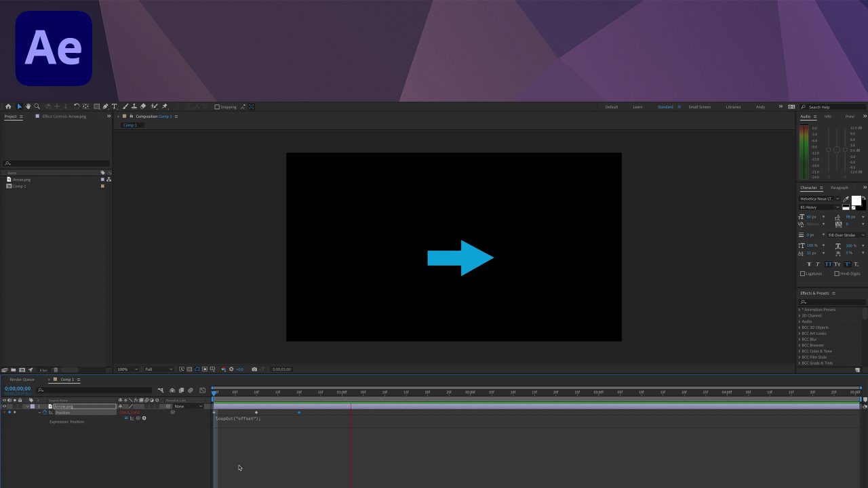The width and height of the screenshot is (868, 488).
Task: Click the eyedropper in Character panel
Action: point(846,199)
